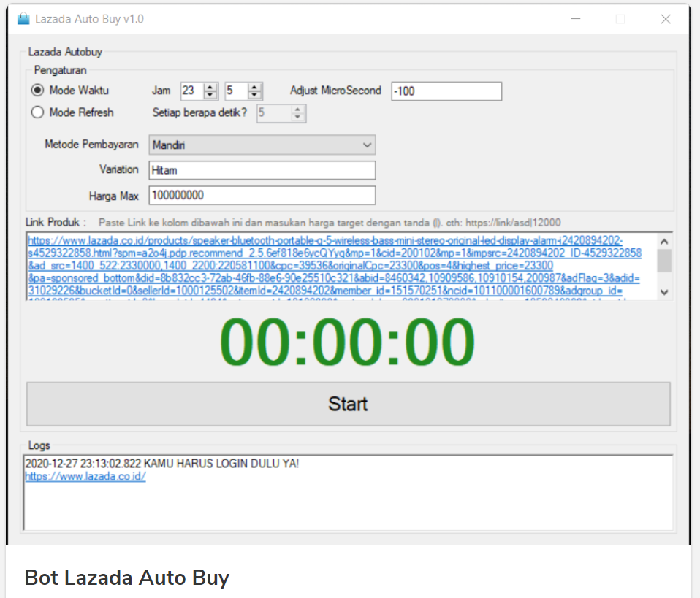This screenshot has height=598, width=700.
Task: Select the Mode Refresh radio button
Action: 37,112
